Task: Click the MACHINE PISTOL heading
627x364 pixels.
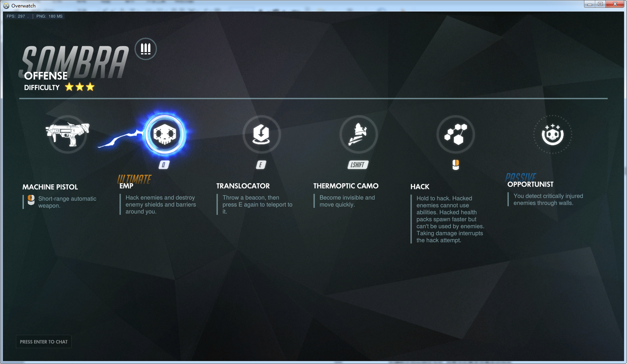Action: tap(50, 187)
